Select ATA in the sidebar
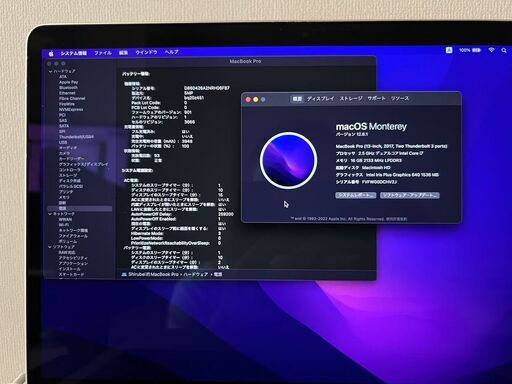This screenshot has width=512, height=384. pos(63,77)
